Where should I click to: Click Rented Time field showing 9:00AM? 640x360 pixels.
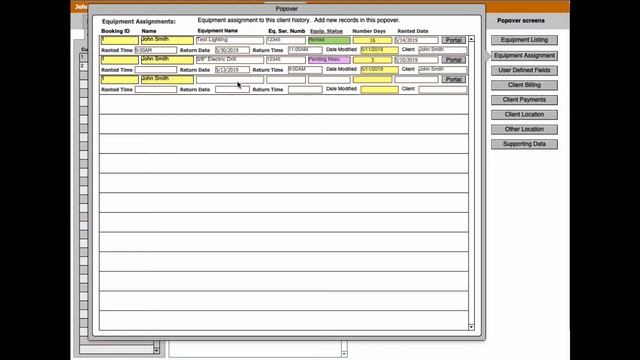[x=156, y=50]
